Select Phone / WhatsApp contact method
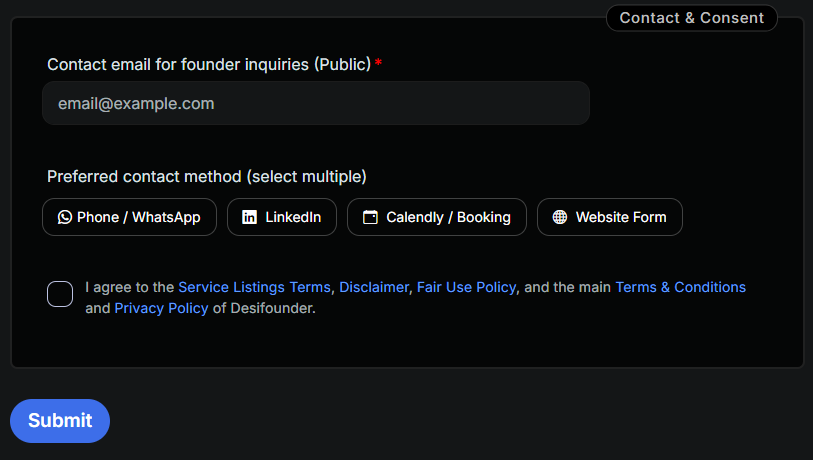 click(x=129, y=217)
